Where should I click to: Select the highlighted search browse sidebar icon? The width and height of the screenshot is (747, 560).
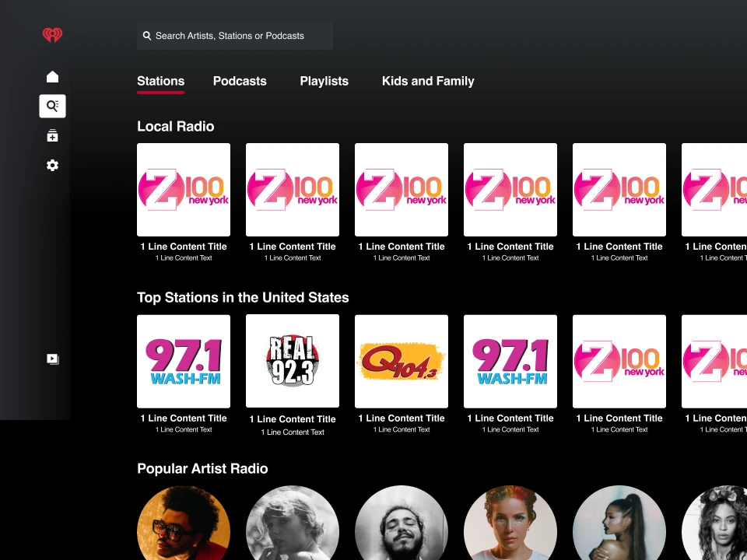pos(52,106)
